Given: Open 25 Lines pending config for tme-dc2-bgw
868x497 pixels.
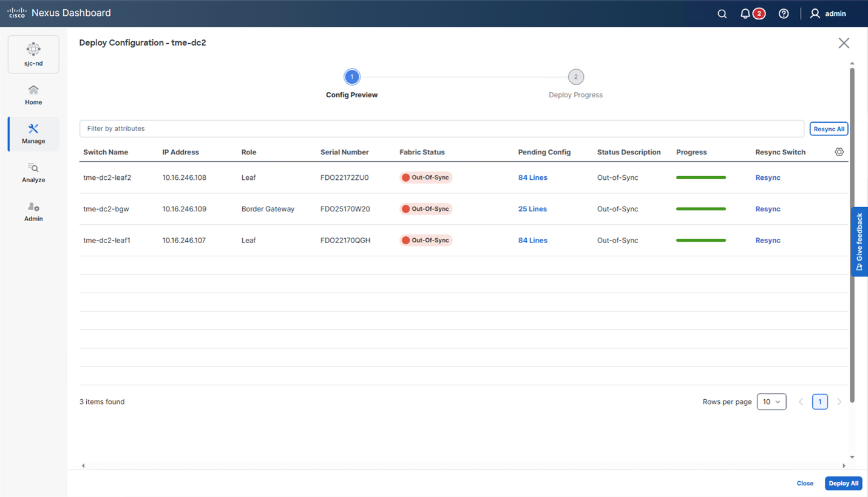Looking at the screenshot, I should pyautogui.click(x=532, y=209).
